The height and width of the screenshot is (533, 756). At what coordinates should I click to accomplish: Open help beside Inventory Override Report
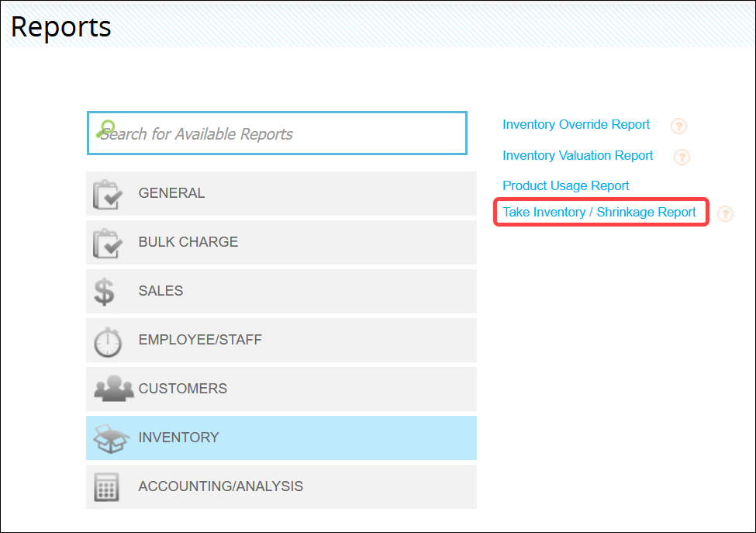[x=678, y=126]
